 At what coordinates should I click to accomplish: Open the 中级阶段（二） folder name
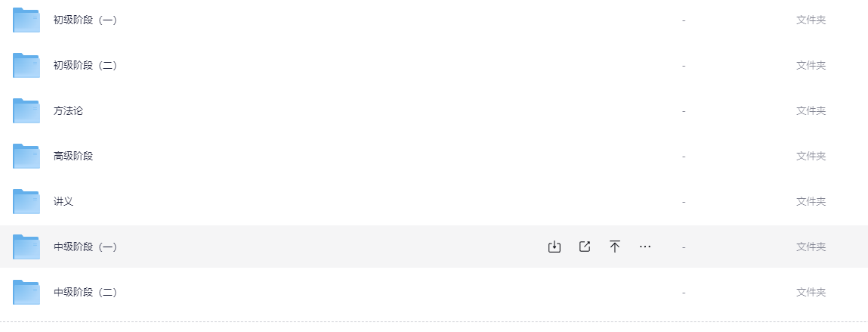tap(85, 293)
